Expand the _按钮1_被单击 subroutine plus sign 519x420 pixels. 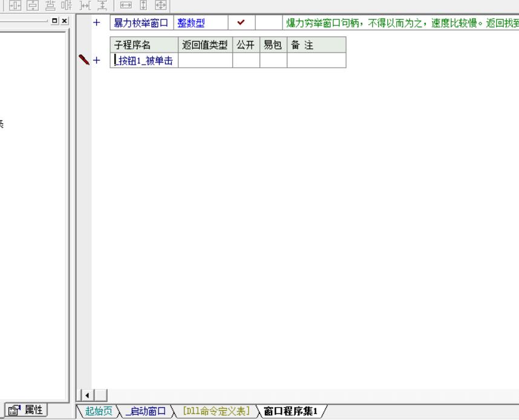coord(96,60)
